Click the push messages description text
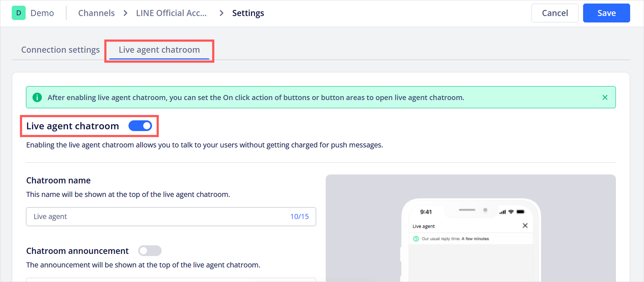The width and height of the screenshot is (644, 282). [205, 145]
